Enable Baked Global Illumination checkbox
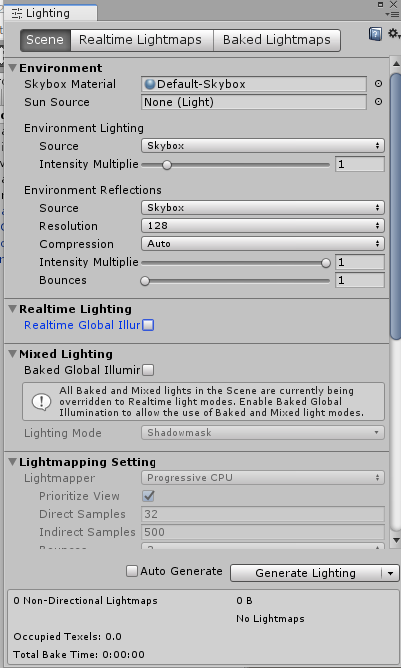The height and width of the screenshot is (668, 401). tap(148, 370)
